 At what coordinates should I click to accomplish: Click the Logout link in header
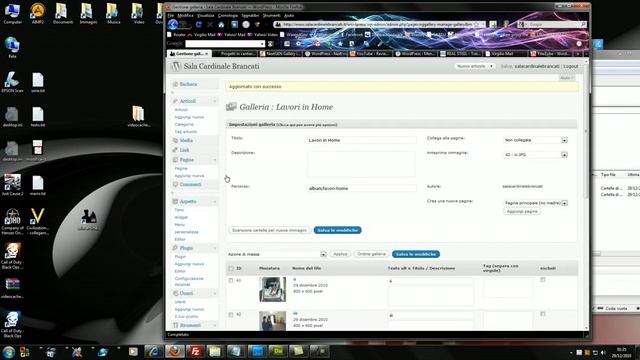(x=571, y=66)
